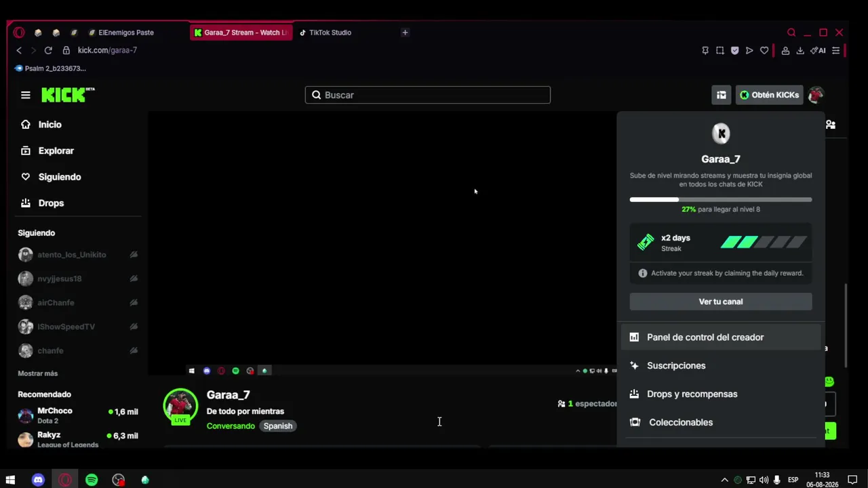Click the heart bookmark icon in address bar
Image resolution: width=868 pixels, height=488 pixels.
[x=764, y=50]
